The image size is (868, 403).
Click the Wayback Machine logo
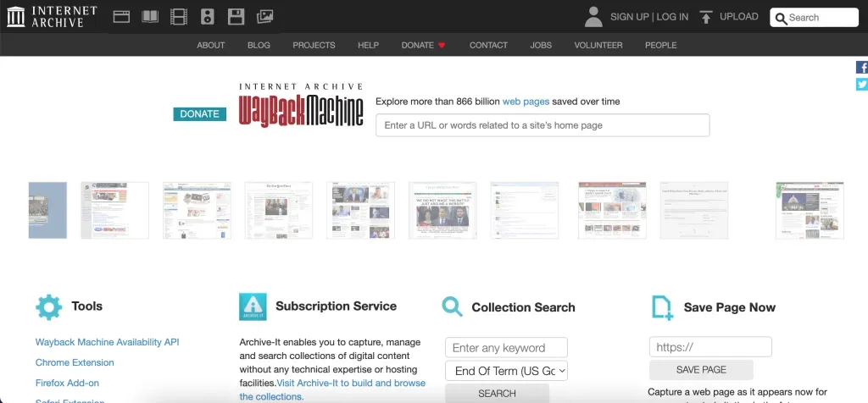click(x=301, y=105)
